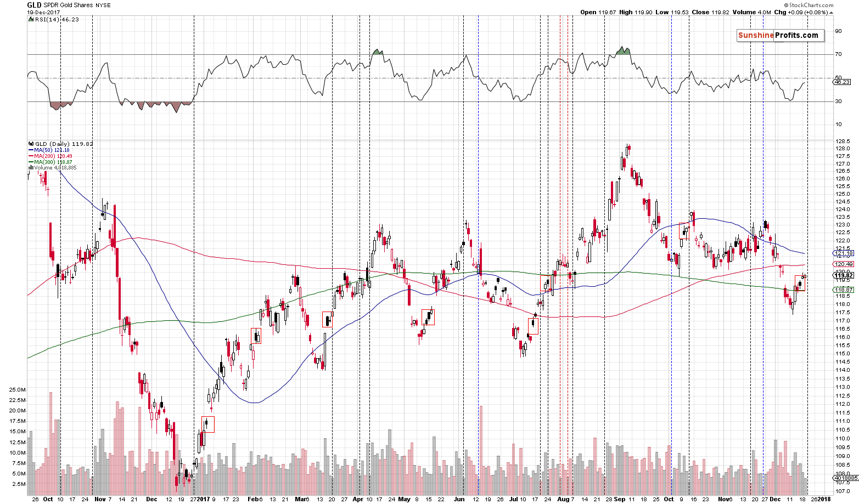
Task: Select the Volume 4,018,885 legend entry
Action: tap(53, 168)
